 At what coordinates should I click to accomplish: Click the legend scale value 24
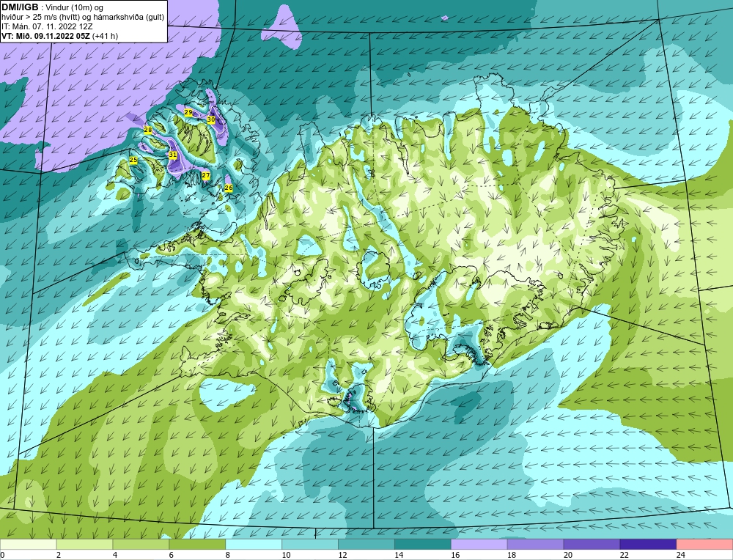[681, 555]
